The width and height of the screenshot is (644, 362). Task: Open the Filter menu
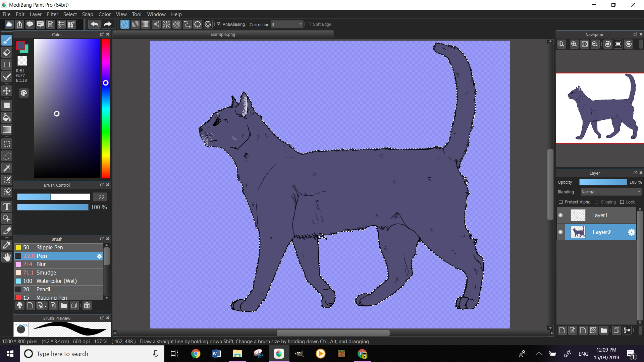pyautogui.click(x=52, y=14)
